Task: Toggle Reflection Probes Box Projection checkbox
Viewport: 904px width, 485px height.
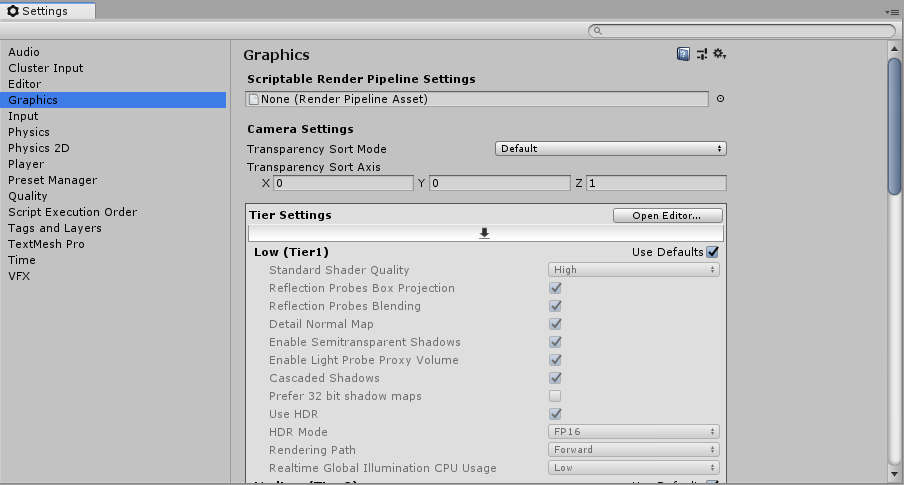Action: 555,288
